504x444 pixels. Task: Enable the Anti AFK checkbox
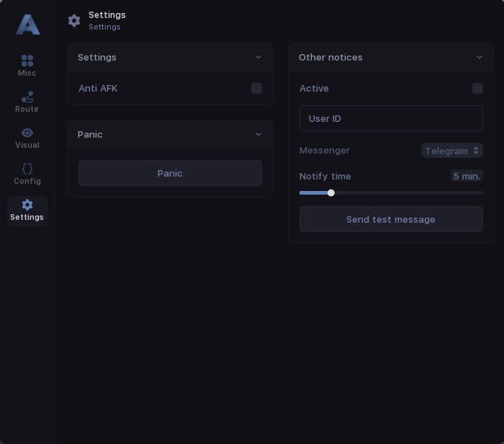click(x=256, y=89)
